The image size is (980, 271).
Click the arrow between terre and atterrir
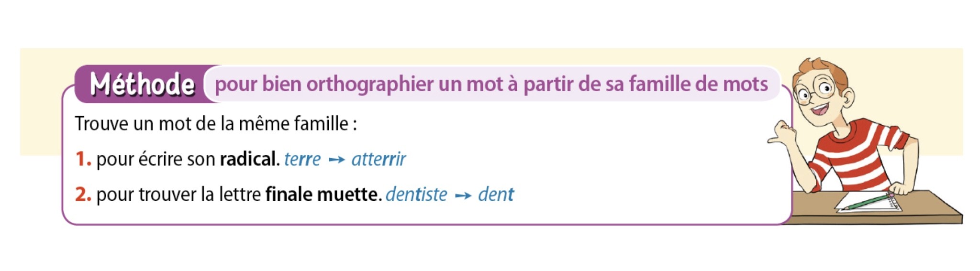click(x=336, y=160)
